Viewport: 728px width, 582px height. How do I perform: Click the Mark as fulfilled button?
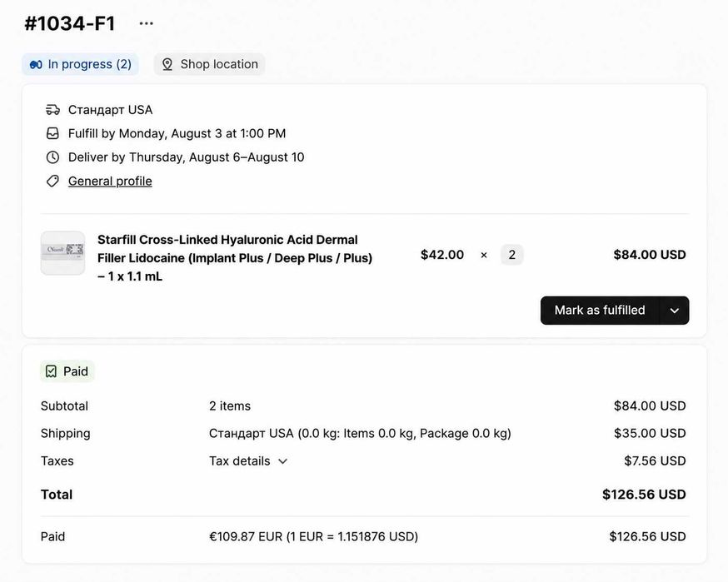click(x=600, y=310)
